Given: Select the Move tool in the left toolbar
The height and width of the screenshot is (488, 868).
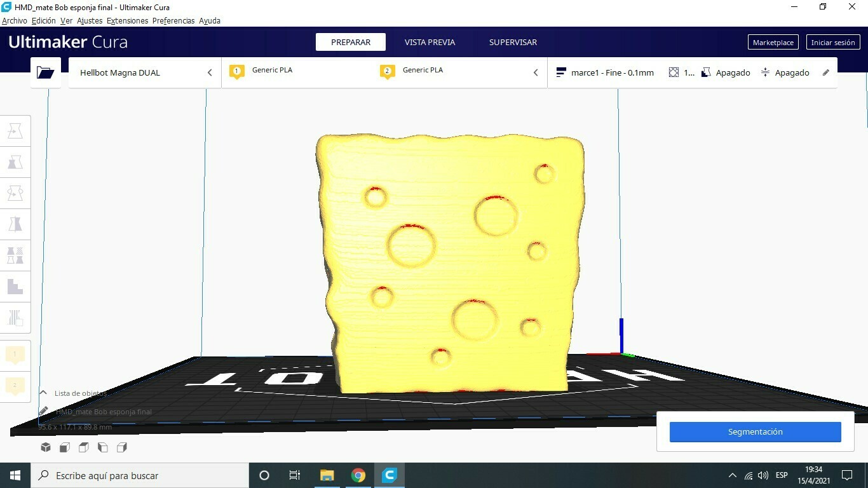Looking at the screenshot, I should [15, 130].
